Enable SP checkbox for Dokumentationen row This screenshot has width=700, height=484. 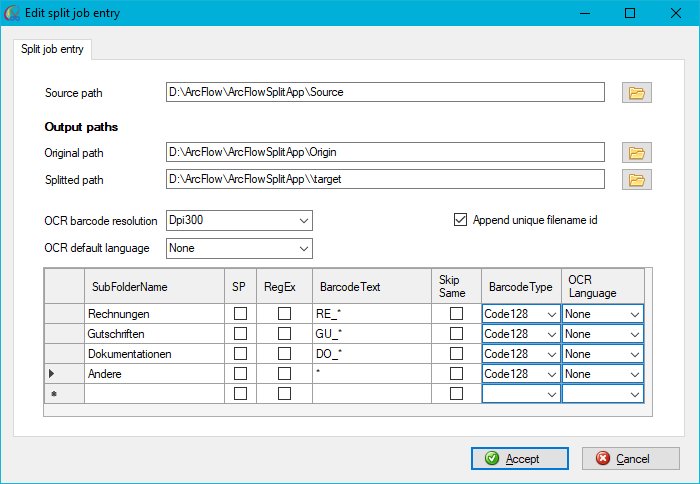point(240,354)
